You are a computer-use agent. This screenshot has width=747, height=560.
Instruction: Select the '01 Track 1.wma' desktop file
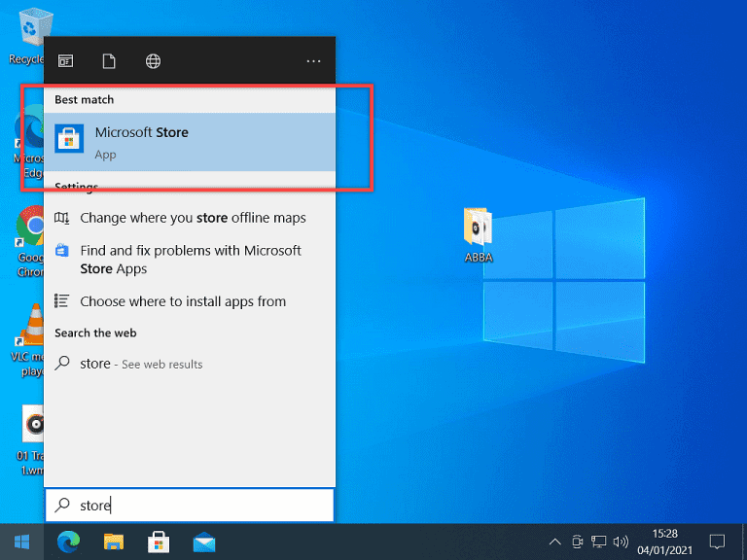[x=31, y=440]
